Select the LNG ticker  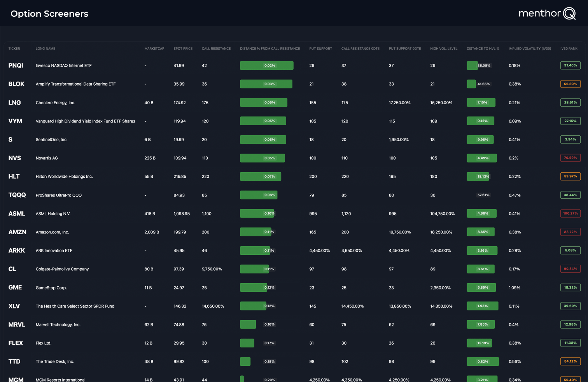pyautogui.click(x=15, y=103)
